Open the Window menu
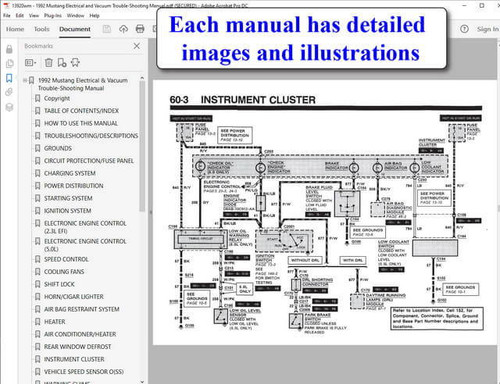 click(x=75, y=15)
